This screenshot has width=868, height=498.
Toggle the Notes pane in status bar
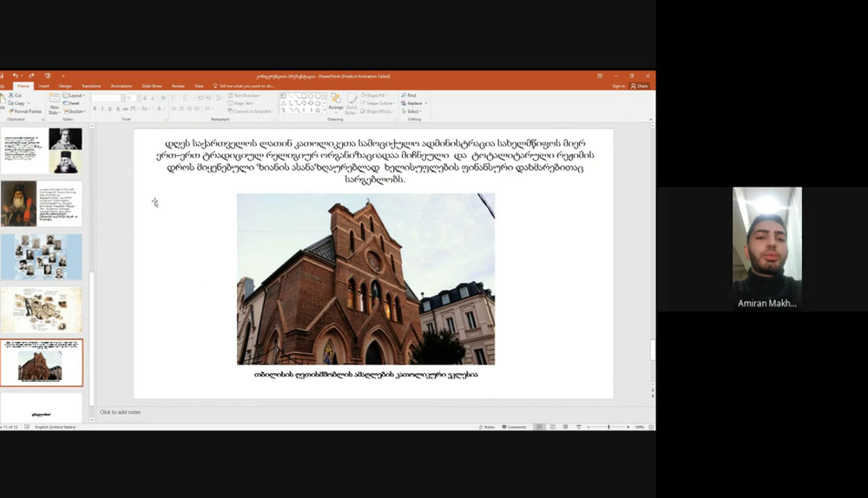489,427
